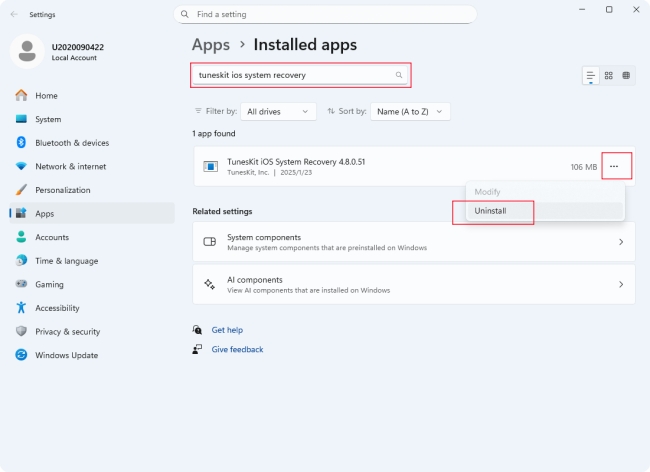This screenshot has height=472, width=650.
Task: Open Accessibility settings label
Action: point(57,308)
